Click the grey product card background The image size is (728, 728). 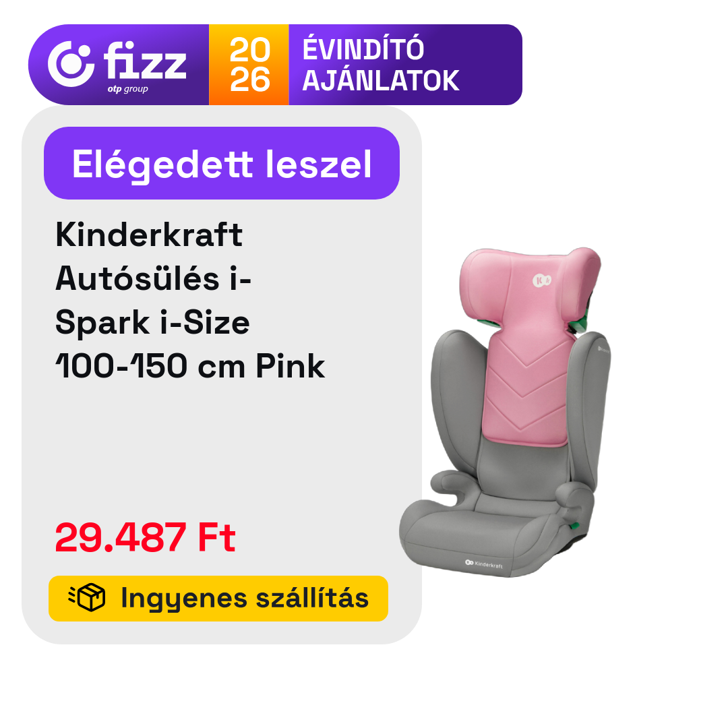point(222,375)
